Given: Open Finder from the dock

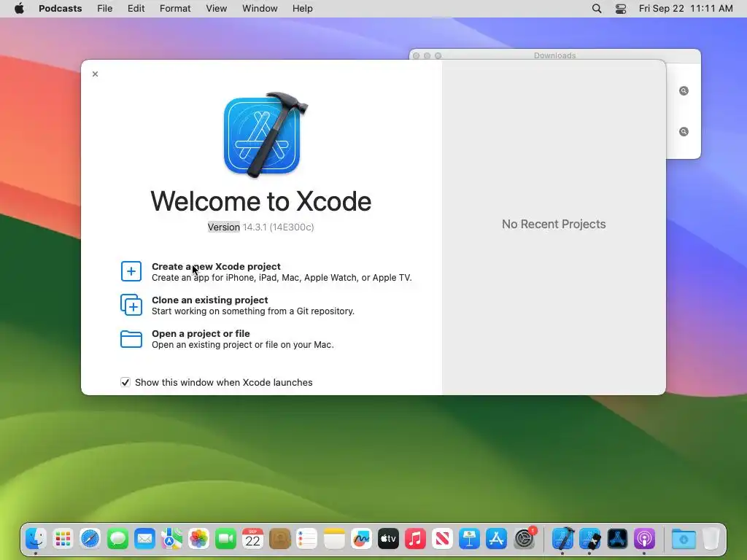Looking at the screenshot, I should tap(36, 539).
